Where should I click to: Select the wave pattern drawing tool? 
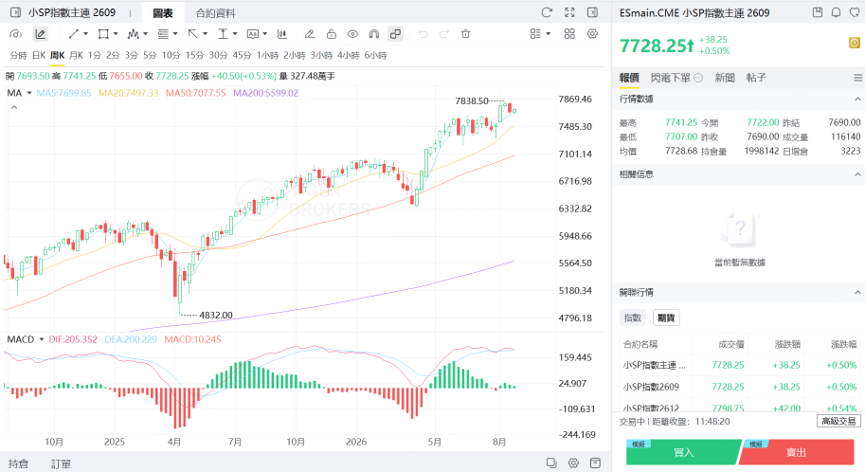point(133,34)
